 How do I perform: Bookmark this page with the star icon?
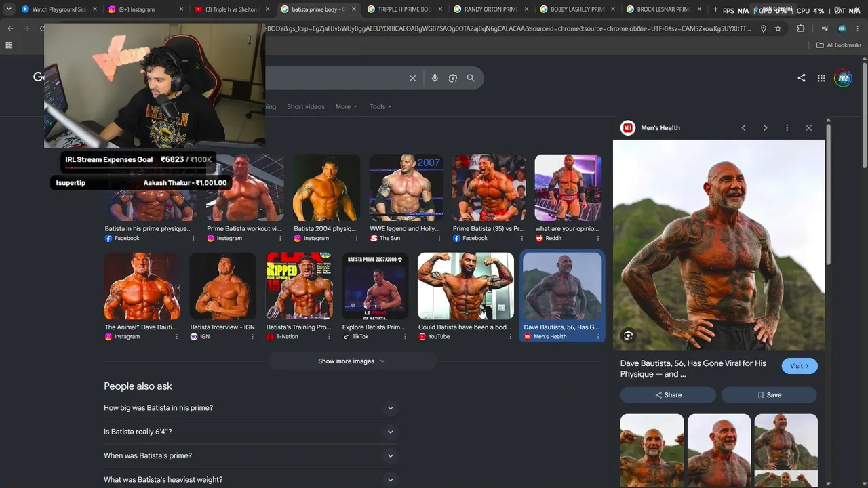(778, 28)
